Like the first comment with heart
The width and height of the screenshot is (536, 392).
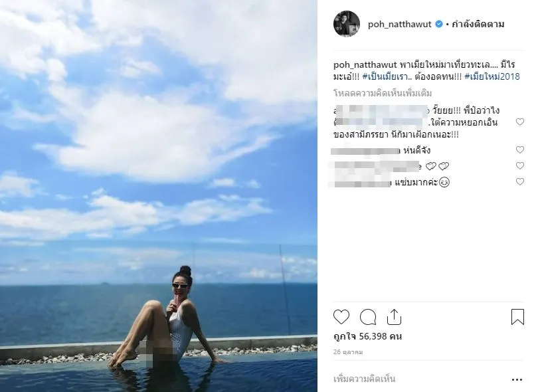point(520,122)
